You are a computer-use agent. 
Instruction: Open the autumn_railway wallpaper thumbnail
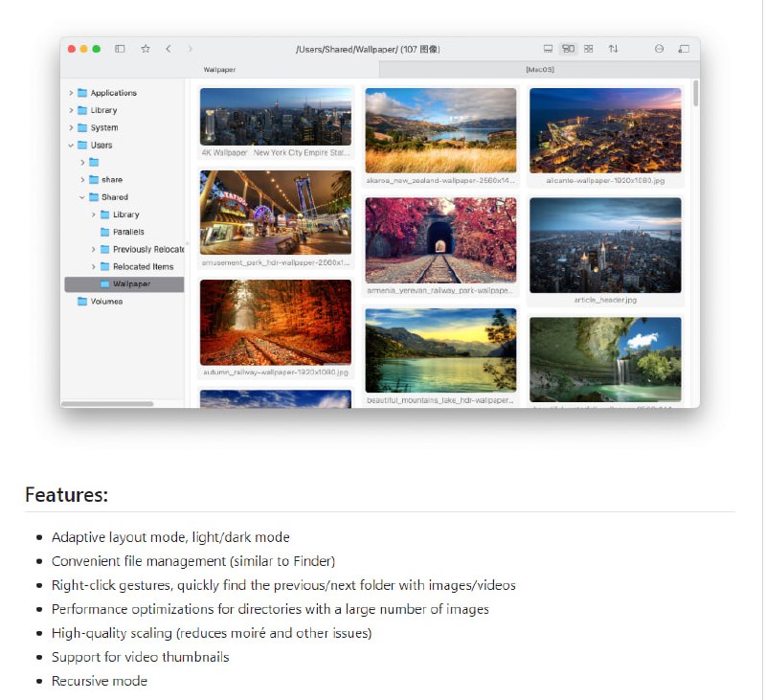coord(275,323)
